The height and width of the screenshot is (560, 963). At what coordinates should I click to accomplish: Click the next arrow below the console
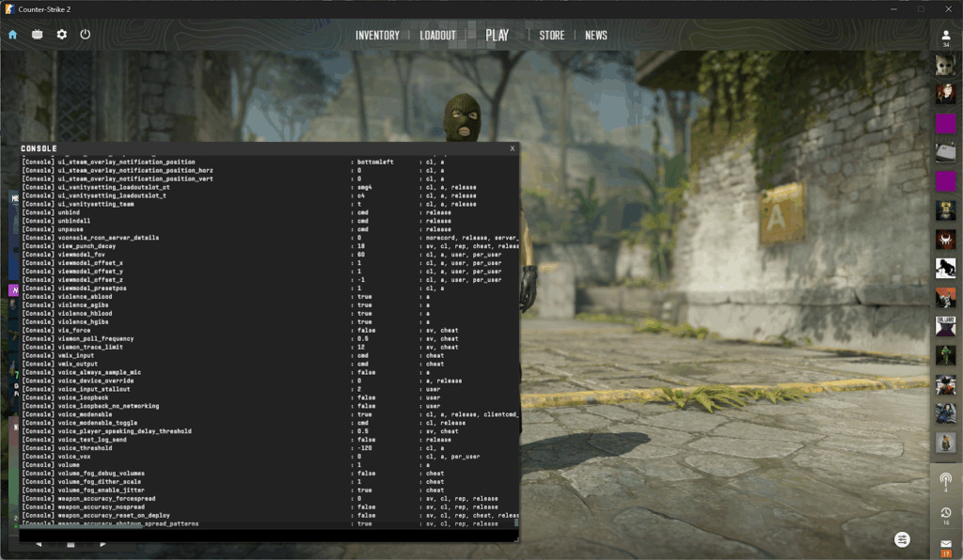point(103,545)
